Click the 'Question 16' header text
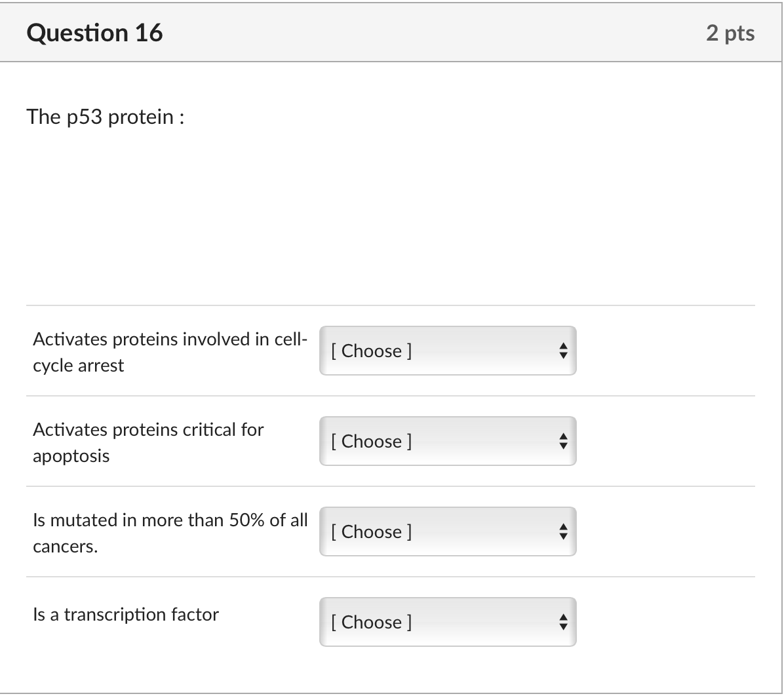Viewport: 784px width, 696px height. [x=96, y=33]
